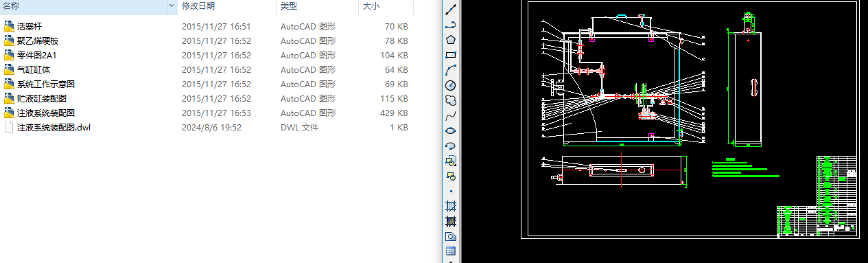Click the date 2015/11/27 16:51

pyautogui.click(x=216, y=27)
